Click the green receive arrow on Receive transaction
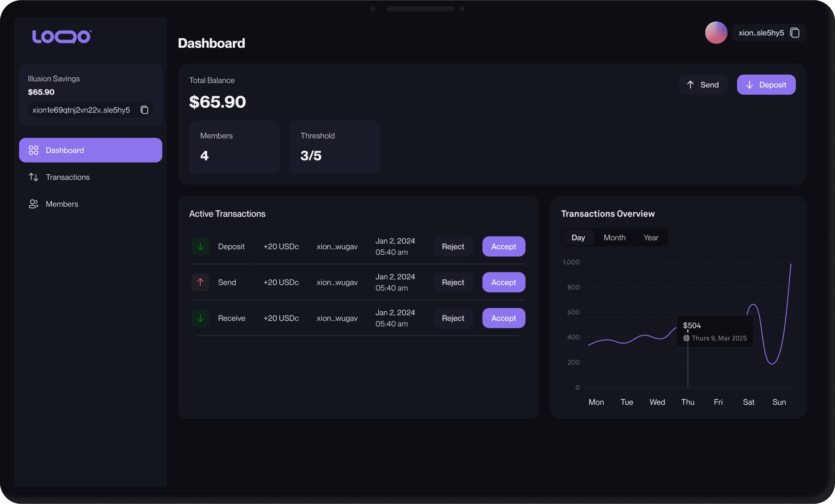 point(200,318)
